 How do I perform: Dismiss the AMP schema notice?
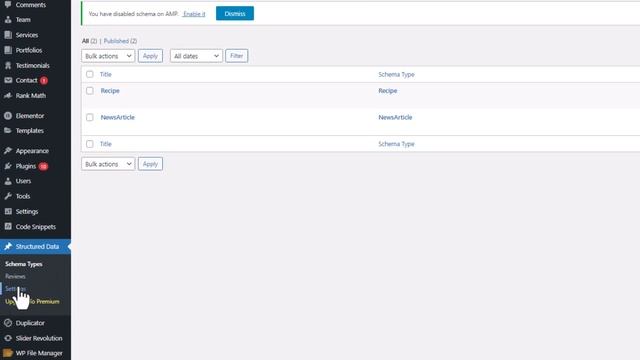click(235, 13)
